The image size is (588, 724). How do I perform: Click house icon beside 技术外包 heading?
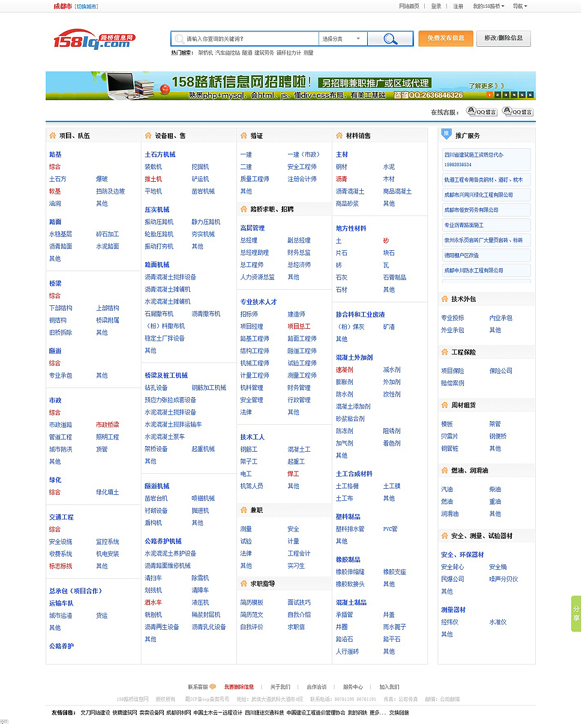click(x=445, y=299)
